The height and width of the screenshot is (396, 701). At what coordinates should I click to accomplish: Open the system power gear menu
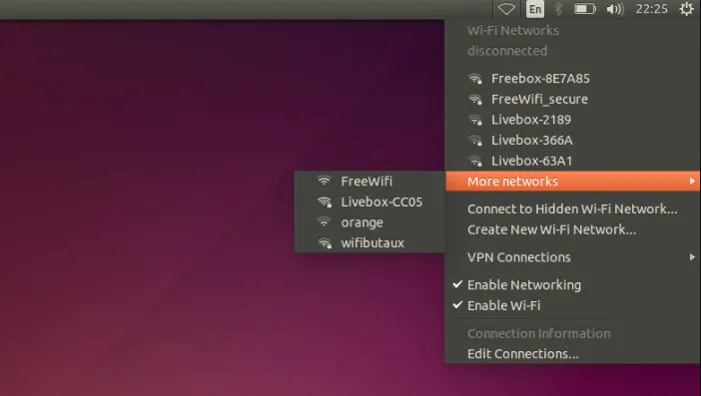click(x=686, y=9)
